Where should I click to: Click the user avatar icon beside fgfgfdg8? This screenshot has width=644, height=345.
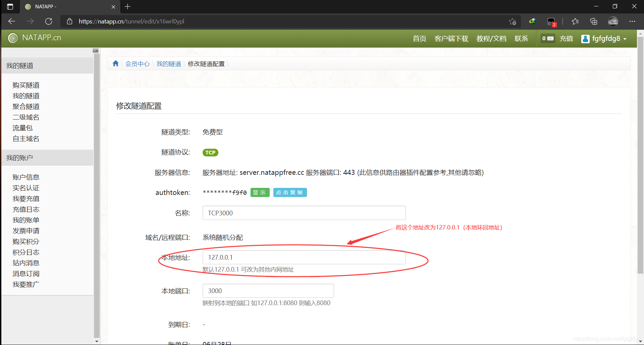pos(585,39)
